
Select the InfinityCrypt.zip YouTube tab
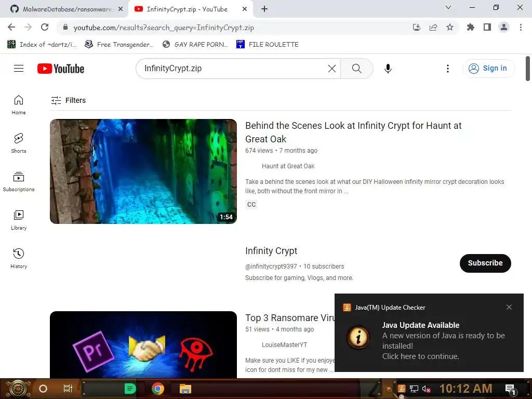(187, 9)
